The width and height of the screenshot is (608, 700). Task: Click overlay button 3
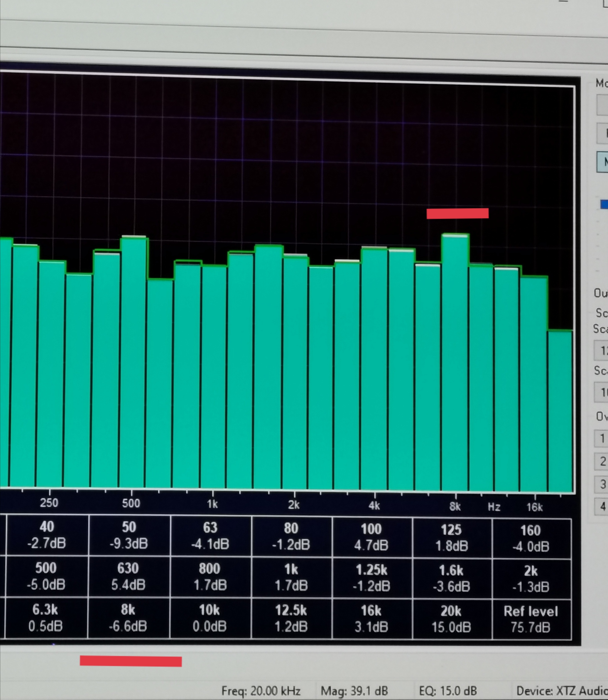(602, 484)
